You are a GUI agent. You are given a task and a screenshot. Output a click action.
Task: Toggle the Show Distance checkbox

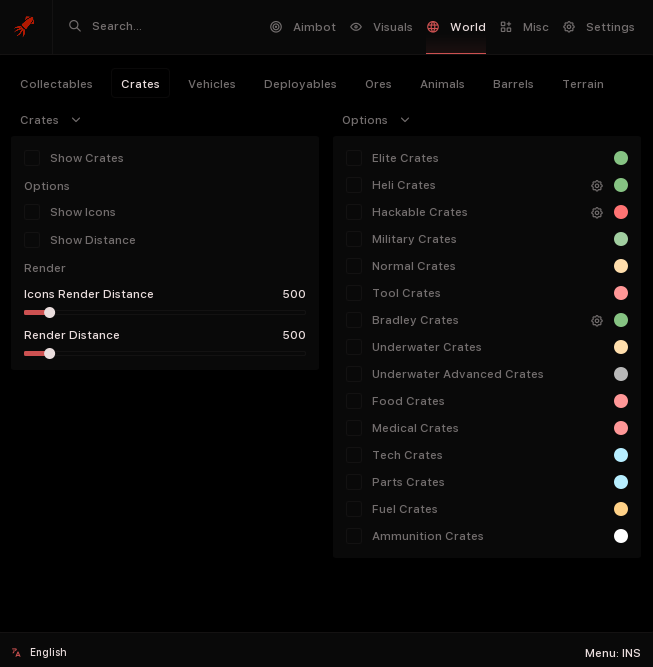(x=32, y=240)
